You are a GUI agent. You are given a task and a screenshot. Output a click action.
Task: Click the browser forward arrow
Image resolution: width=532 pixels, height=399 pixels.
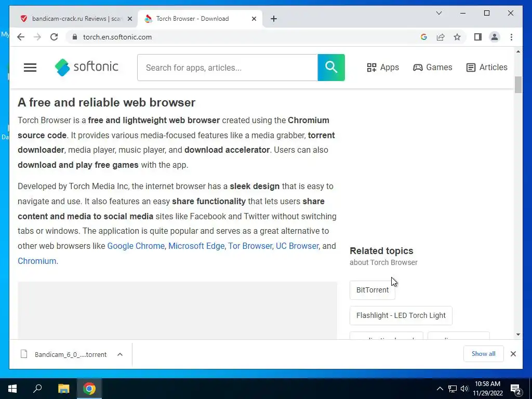[37, 37]
